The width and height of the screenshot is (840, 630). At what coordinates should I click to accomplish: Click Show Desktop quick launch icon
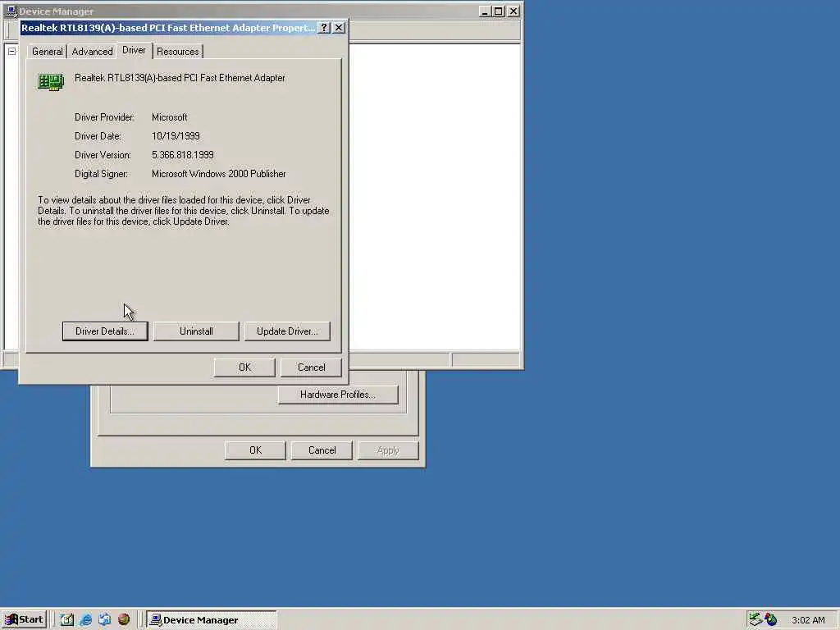click(66, 620)
